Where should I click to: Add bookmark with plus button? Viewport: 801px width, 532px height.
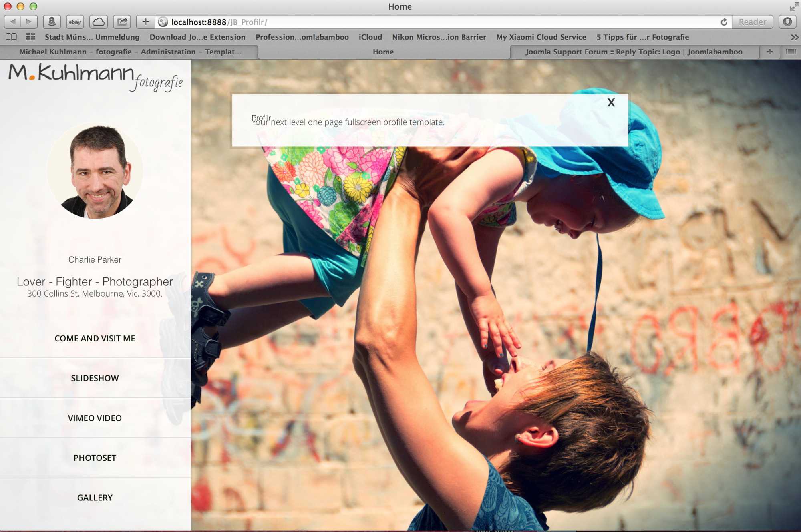point(145,22)
